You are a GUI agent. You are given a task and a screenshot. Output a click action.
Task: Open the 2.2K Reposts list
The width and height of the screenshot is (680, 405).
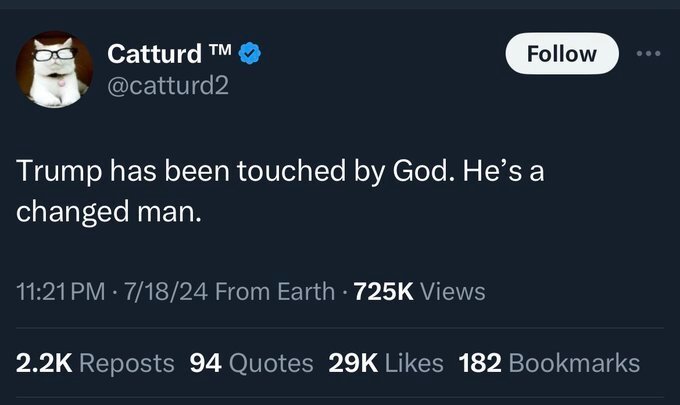(x=96, y=362)
